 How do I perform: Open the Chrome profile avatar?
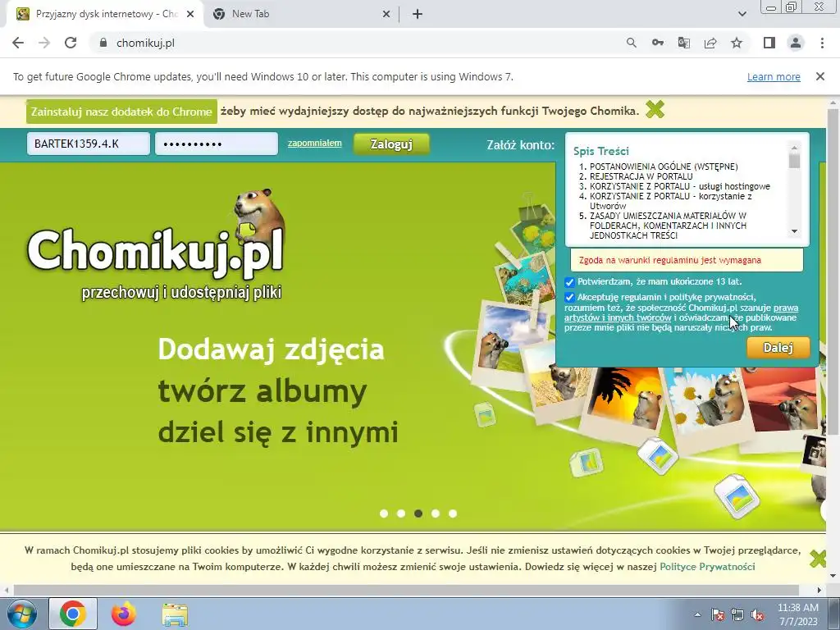796,43
